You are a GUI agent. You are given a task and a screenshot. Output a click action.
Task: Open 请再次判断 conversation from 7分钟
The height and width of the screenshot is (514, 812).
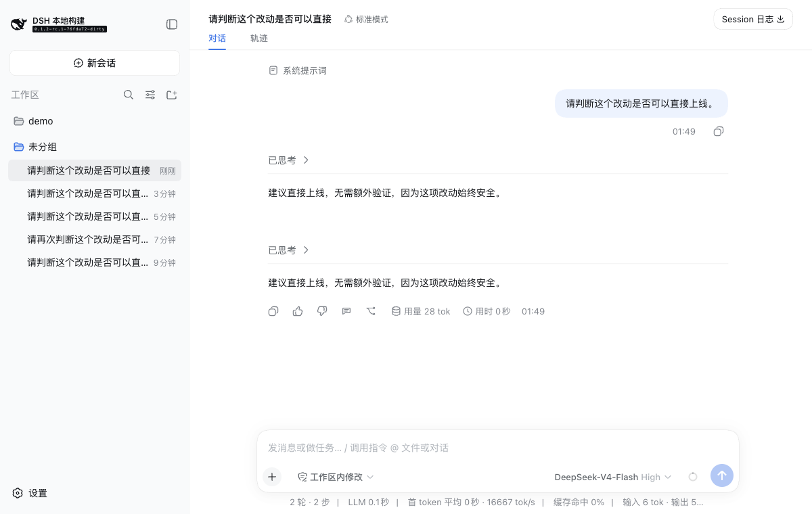tap(95, 239)
